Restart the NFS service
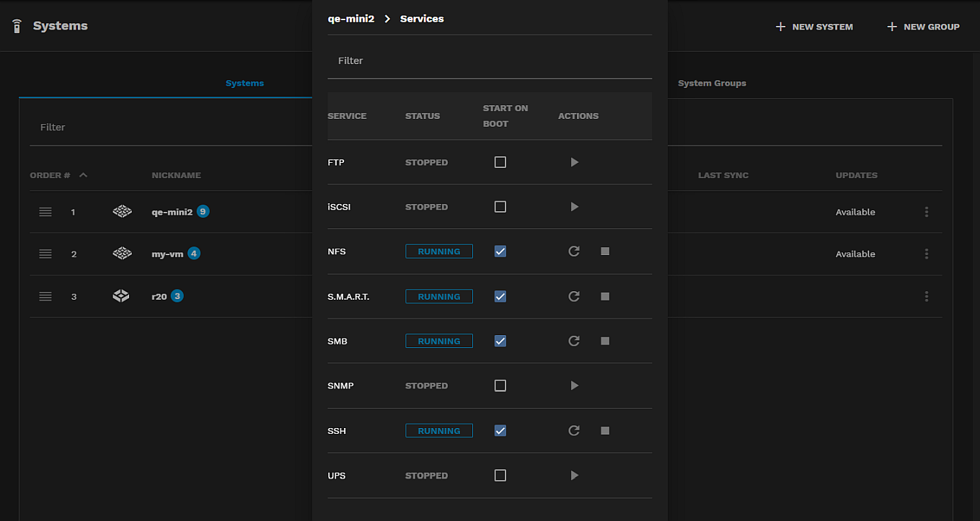This screenshot has height=521, width=980. click(x=574, y=251)
